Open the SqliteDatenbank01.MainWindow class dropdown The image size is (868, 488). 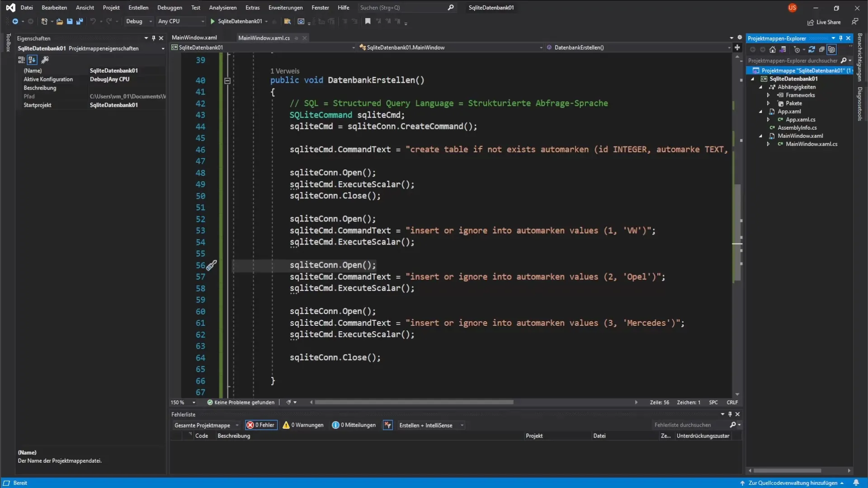451,47
